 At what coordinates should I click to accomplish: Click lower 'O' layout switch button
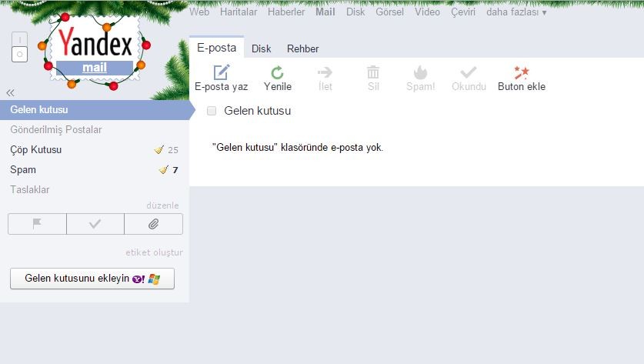tap(19, 54)
